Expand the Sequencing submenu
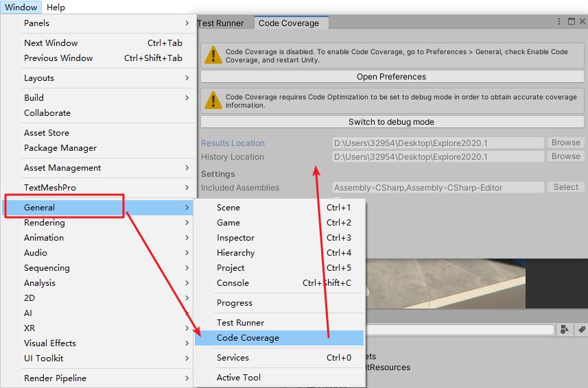 99,268
